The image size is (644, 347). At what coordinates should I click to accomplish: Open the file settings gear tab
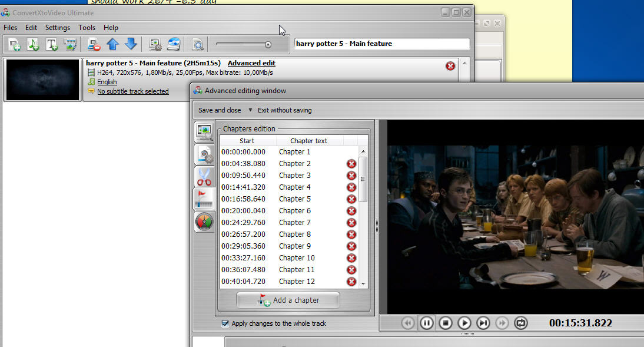click(x=204, y=155)
